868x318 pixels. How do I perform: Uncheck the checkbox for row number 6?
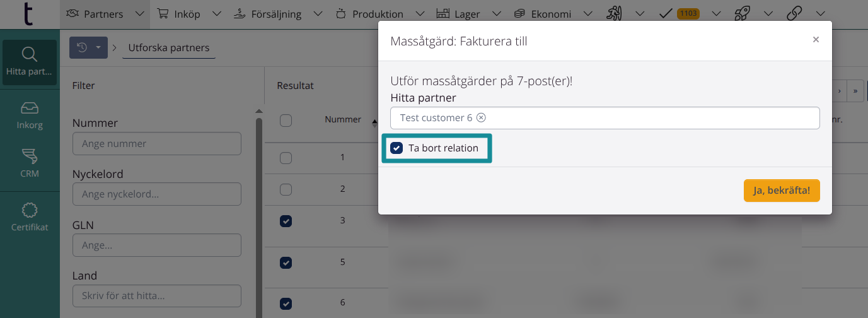[x=286, y=303]
